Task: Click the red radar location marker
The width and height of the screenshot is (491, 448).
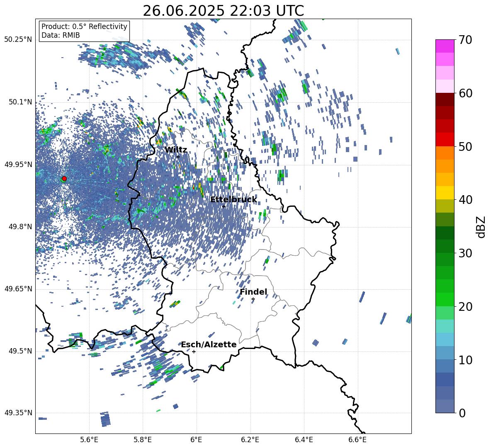Action: coord(64,179)
